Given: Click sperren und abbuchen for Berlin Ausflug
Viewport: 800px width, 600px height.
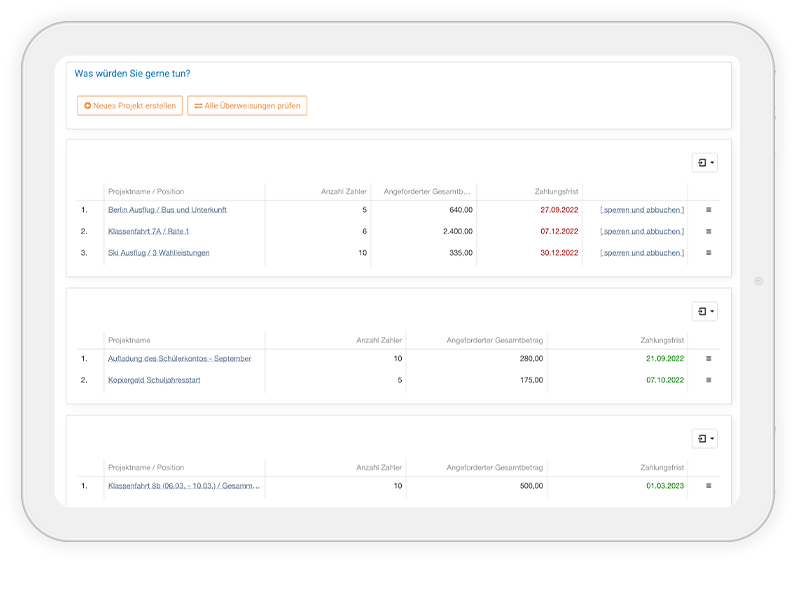Looking at the screenshot, I should 641,210.
